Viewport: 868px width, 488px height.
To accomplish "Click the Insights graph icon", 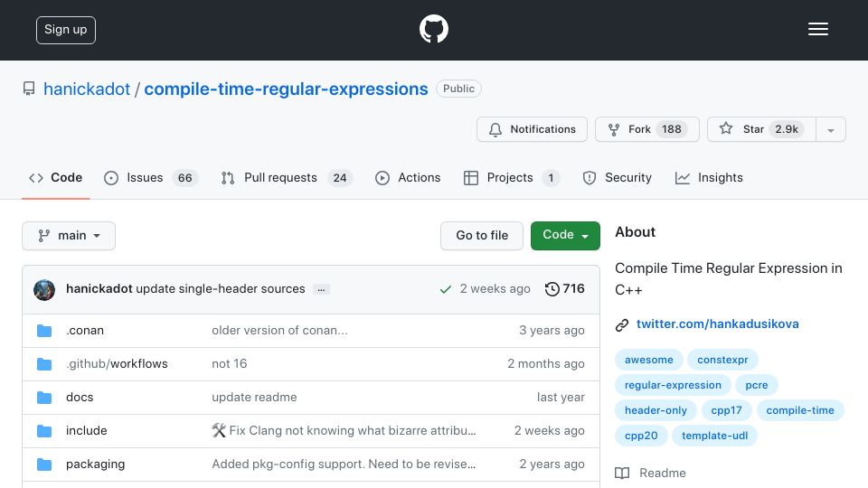I will point(682,178).
